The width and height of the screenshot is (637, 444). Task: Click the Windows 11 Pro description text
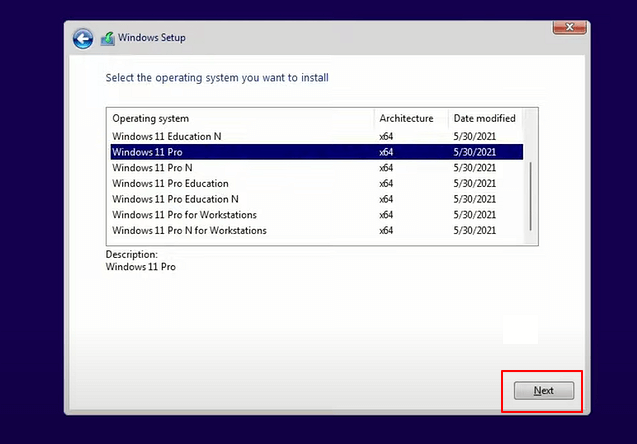141,267
